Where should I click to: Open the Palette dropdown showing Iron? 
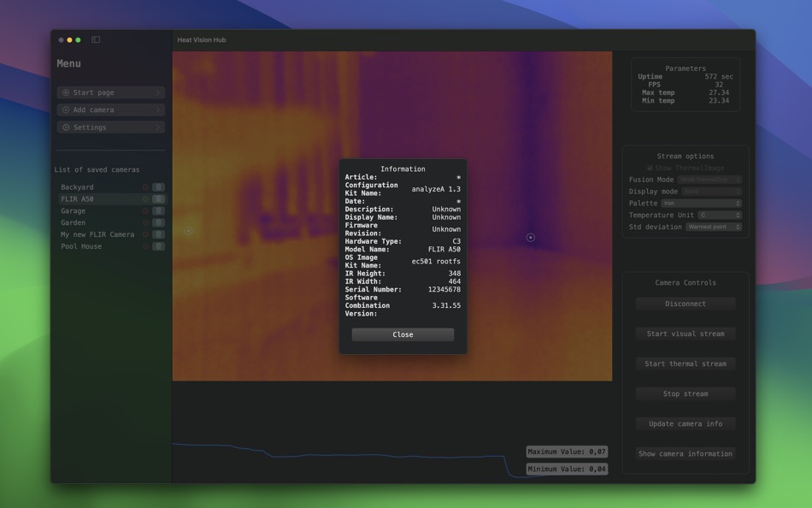tap(701, 204)
